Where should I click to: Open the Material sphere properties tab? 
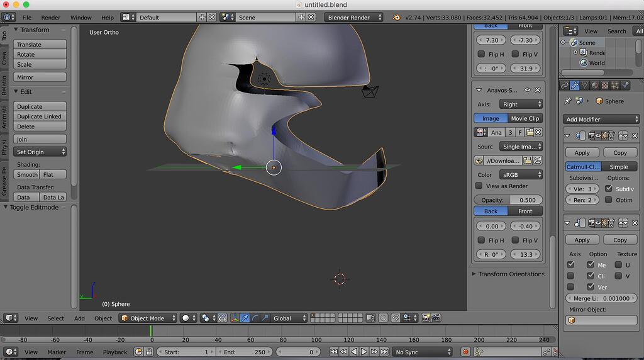(595, 86)
